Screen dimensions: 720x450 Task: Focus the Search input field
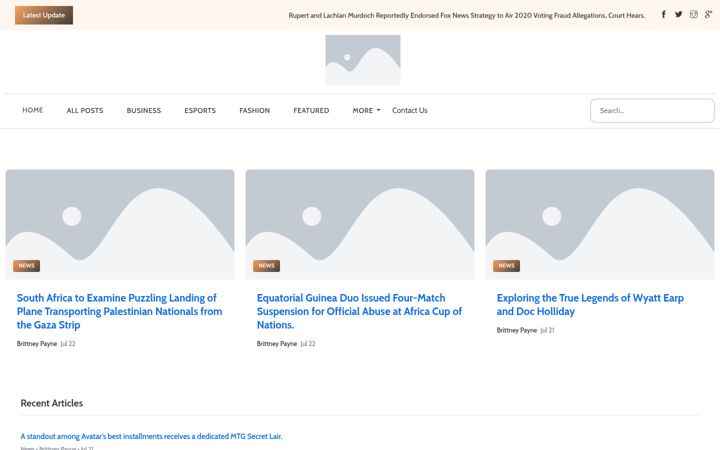click(x=652, y=111)
